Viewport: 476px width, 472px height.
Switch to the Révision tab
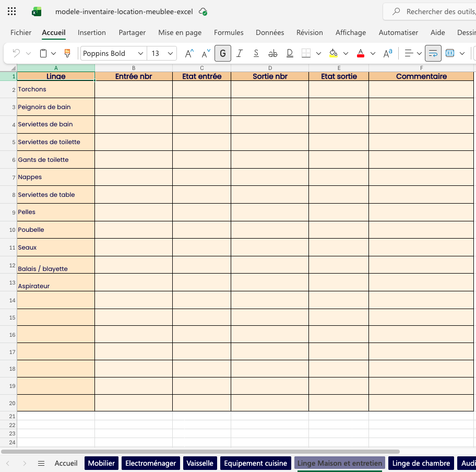click(310, 32)
